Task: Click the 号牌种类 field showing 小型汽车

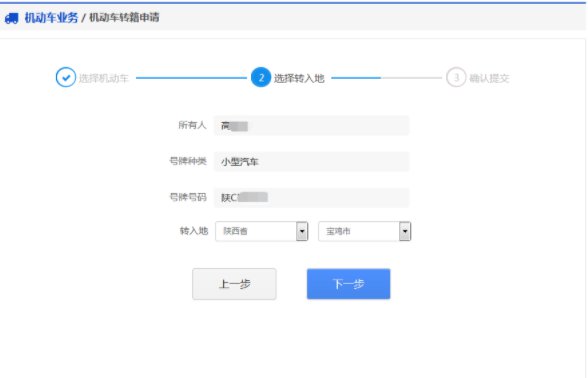Action: click(x=312, y=162)
